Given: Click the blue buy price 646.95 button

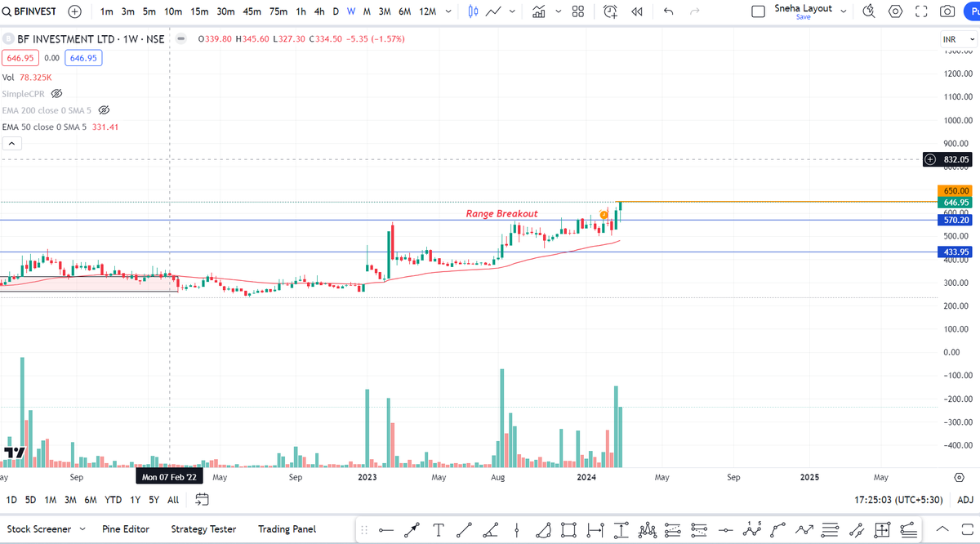Looking at the screenshot, I should 83,58.
